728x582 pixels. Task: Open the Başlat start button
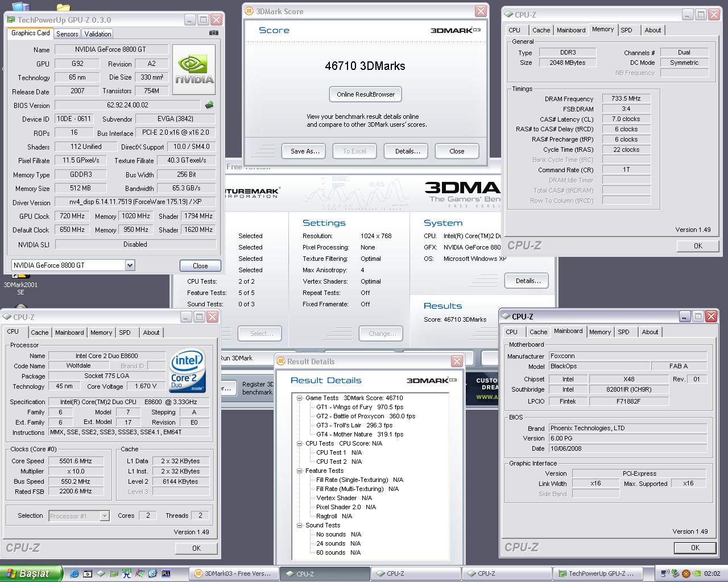click(31, 573)
